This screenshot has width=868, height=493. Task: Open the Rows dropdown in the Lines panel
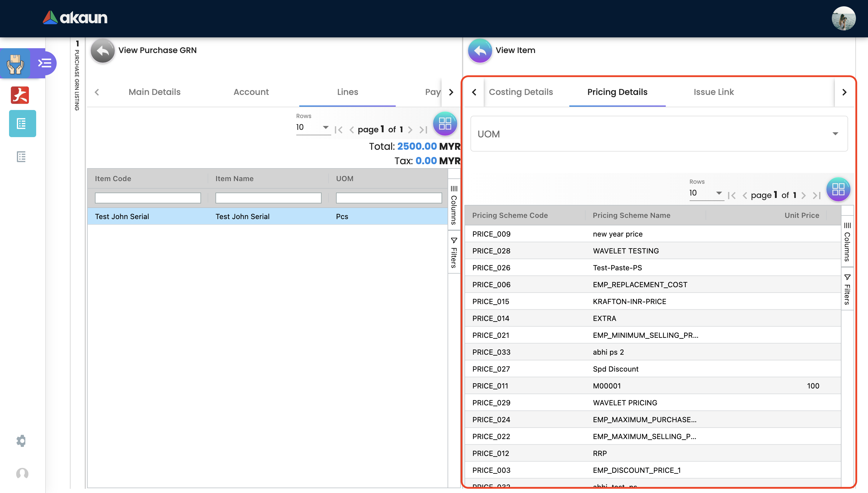tap(313, 127)
